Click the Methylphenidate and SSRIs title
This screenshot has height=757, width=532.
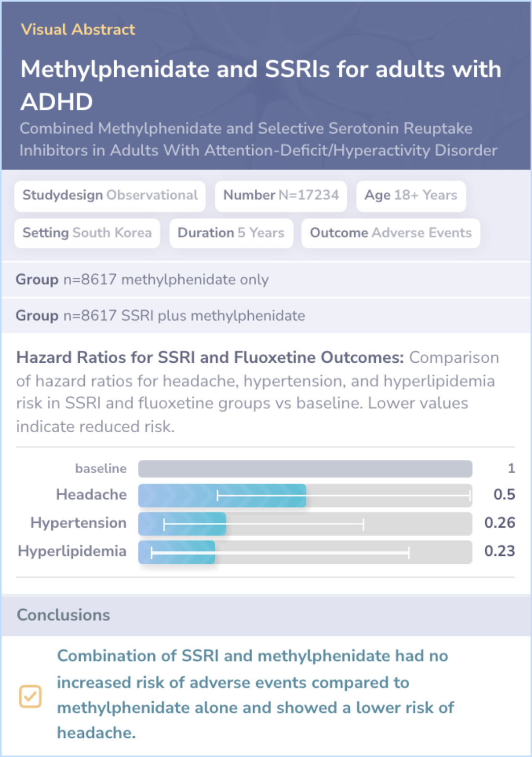pos(261,85)
